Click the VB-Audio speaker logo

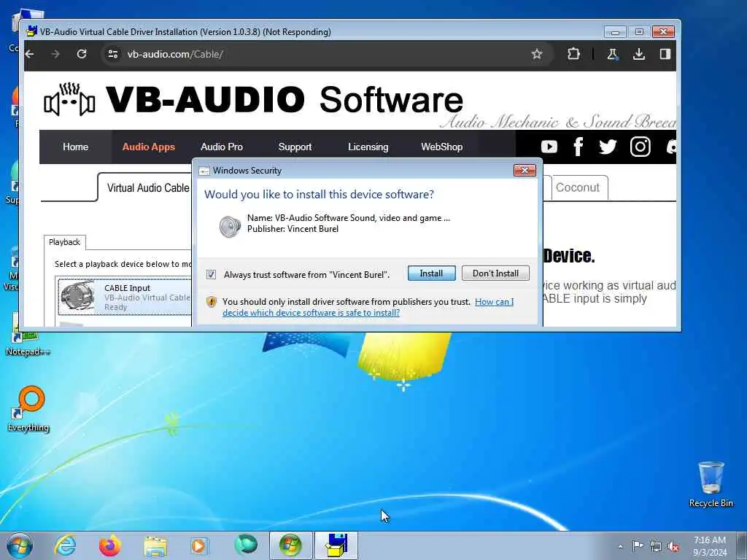(69, 99)
